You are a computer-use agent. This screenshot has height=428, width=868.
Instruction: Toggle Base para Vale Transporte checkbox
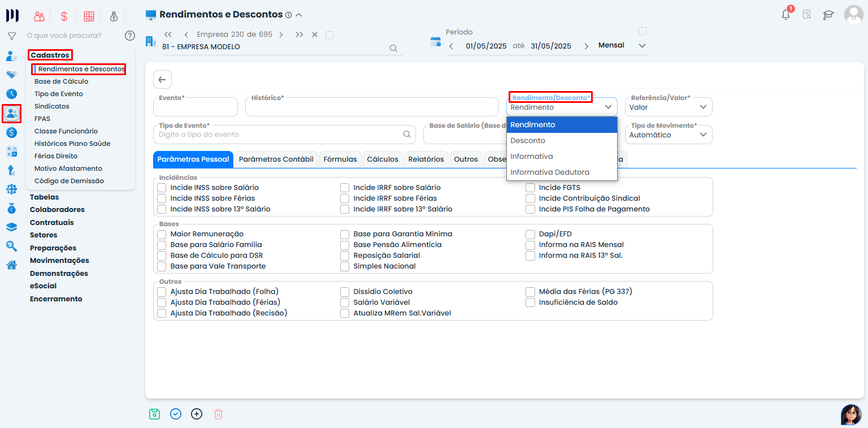pyautogui.click(x=162, y=266)
